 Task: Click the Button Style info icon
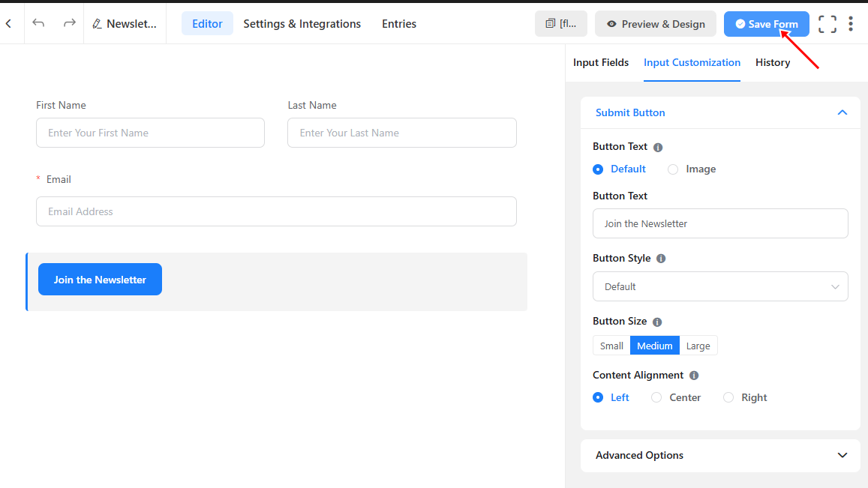[661, 259]
